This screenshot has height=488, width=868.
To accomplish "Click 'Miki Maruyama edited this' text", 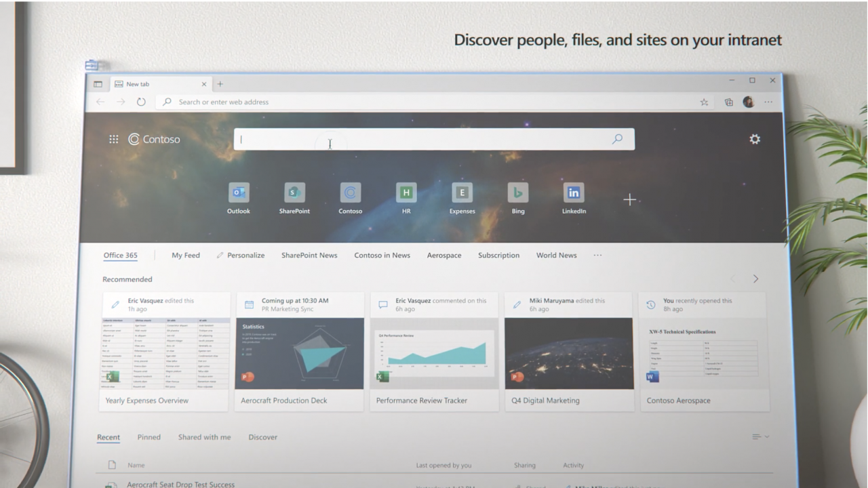I will coord(567,300).
